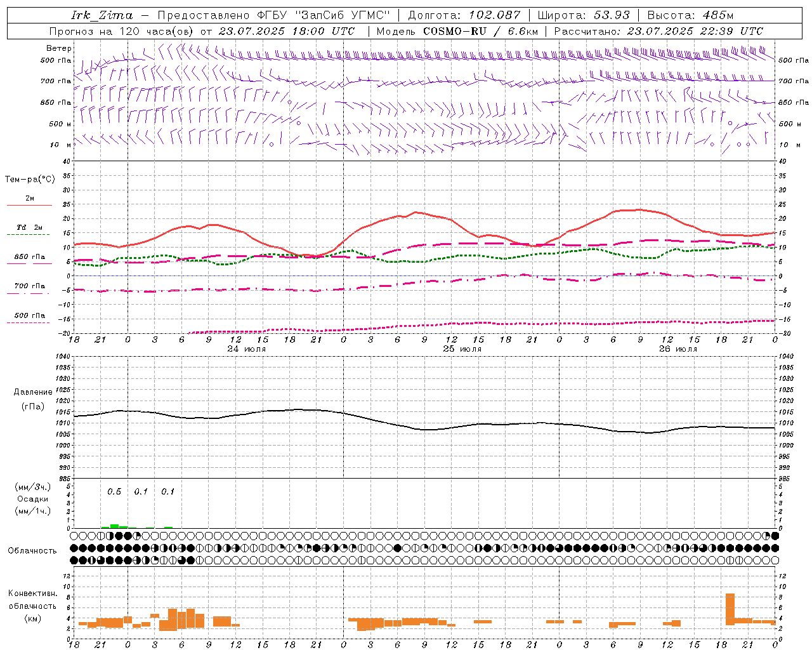Click the latitude value 'Широта: 53.93'
812x650 pixels.
pos(584,15)
